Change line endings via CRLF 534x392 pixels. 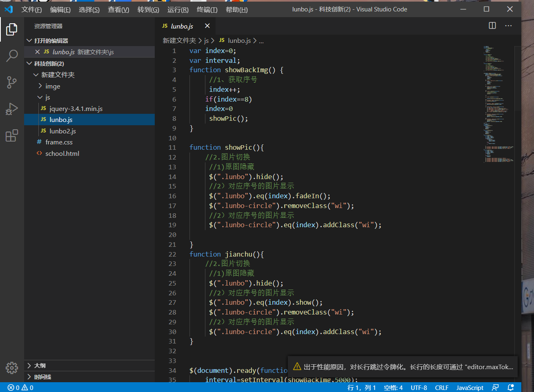442,388
